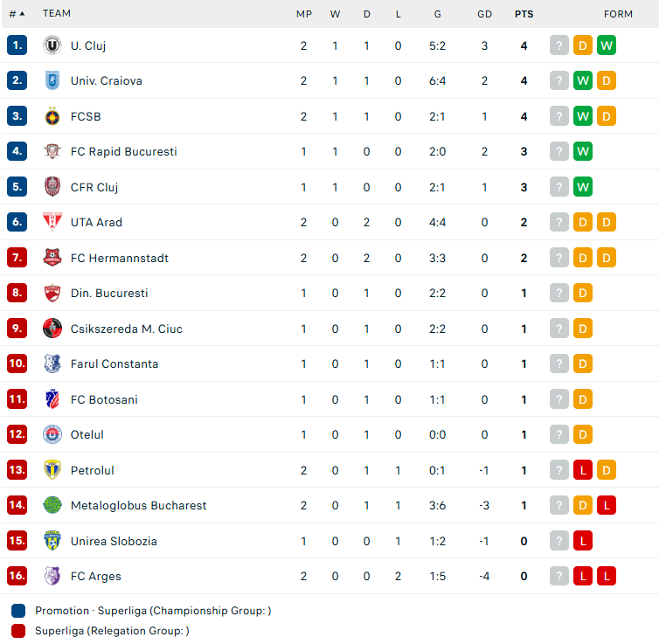Viewport: 659px width, 644px height.
Task: Click FC Arges's last red L form badge
Action: pyautogui.click(x=606, y=576)
